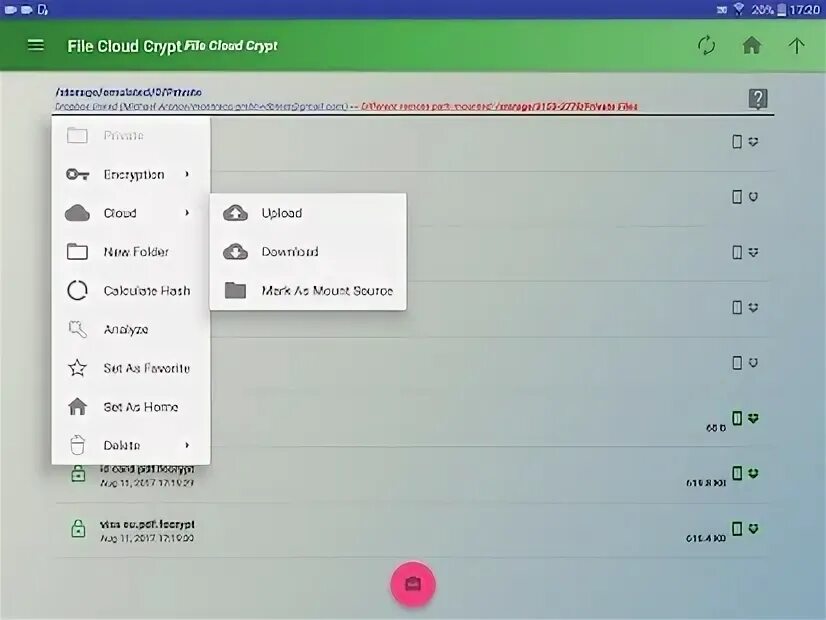
Task: Click device icon in id card row
Action: point(737,473)
